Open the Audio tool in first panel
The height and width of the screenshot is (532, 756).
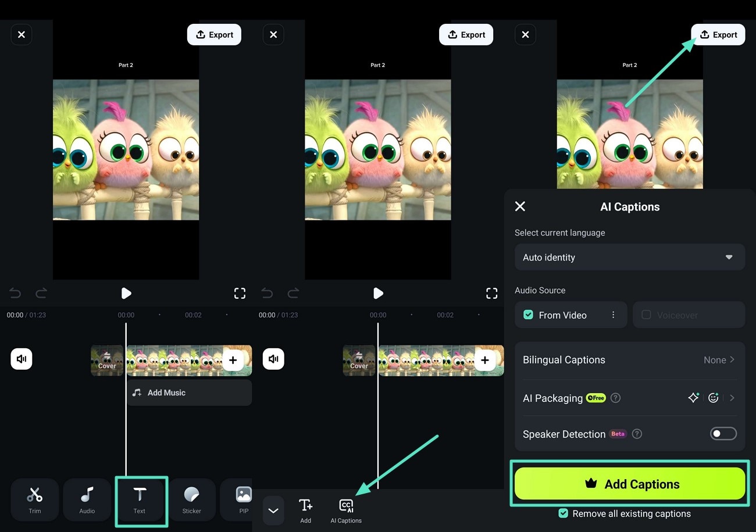[87, 499]
